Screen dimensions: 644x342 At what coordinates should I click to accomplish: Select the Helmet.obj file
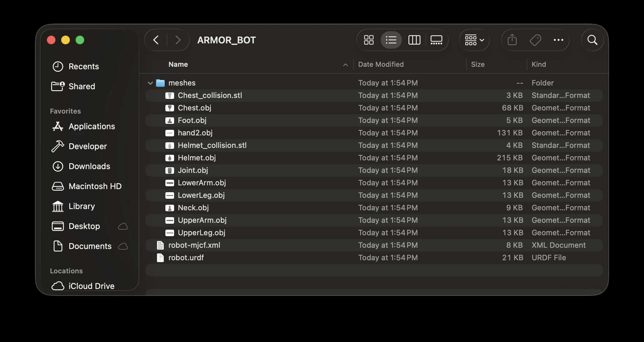(x=374, y=158)
